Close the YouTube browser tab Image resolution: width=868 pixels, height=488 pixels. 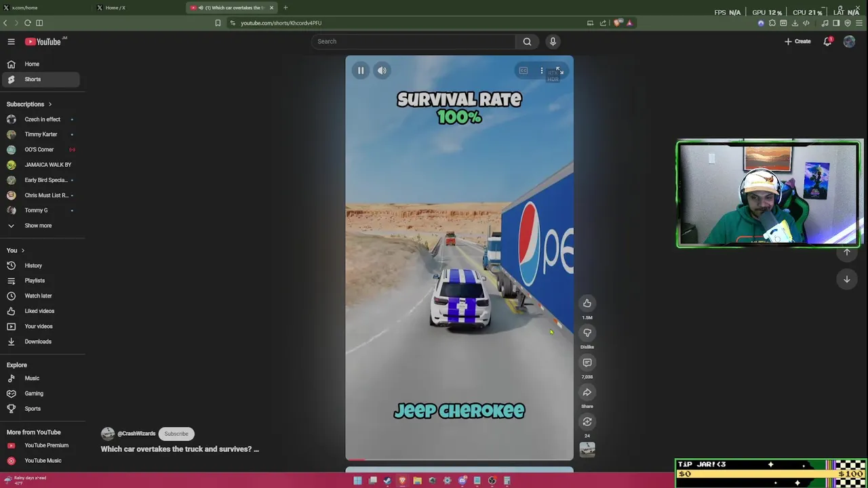tap(271, 7)
